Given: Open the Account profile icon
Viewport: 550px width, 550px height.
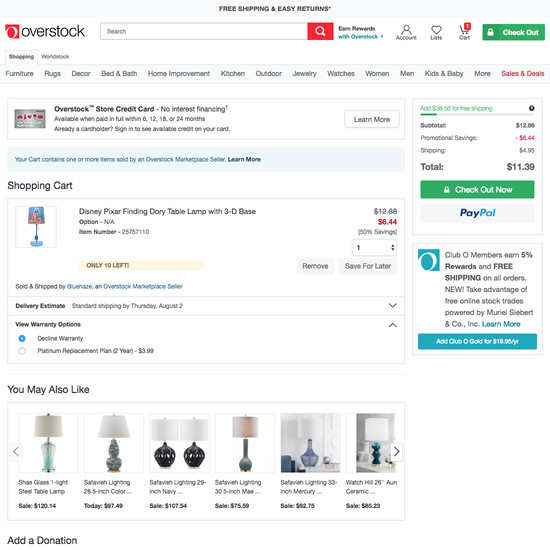Looking at the screenshot, I should 406,32.
